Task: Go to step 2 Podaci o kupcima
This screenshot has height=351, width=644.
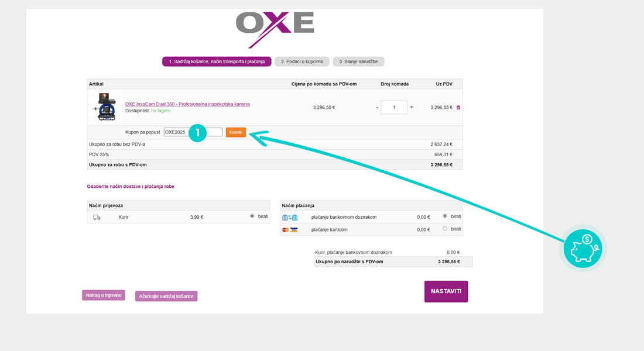Action: pyautogui.click(x=302, y=61)
